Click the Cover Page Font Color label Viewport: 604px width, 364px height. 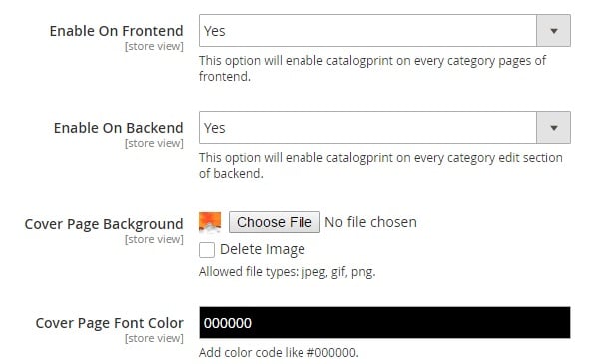pyautogui.click(x=109, y=323)
